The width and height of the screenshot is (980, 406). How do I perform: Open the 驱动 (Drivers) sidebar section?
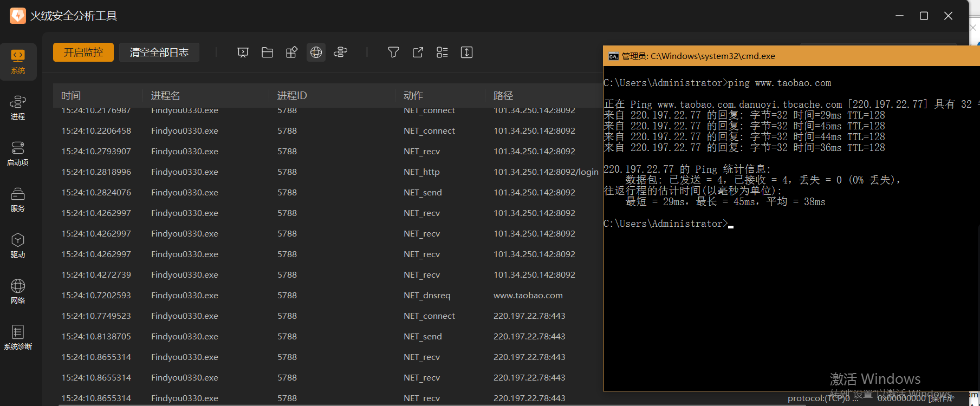18,246
